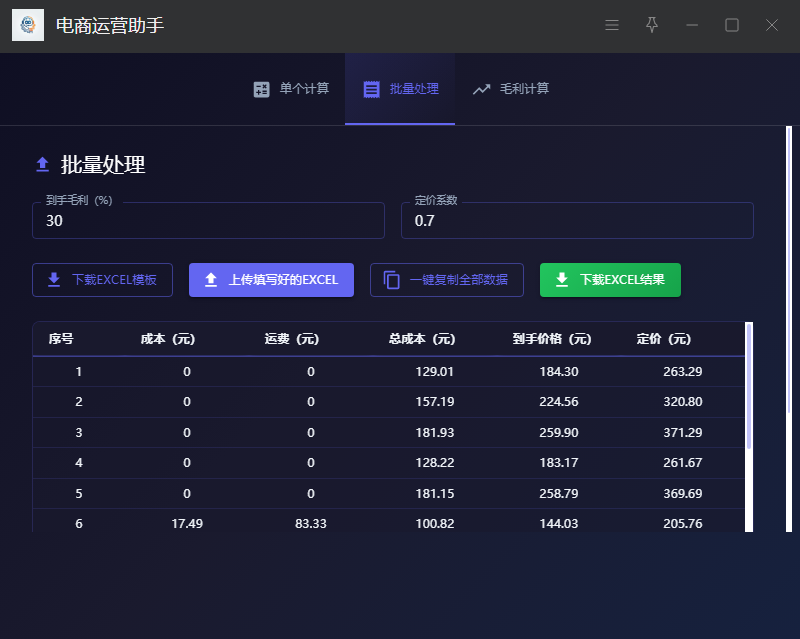
Task: Open the hamburger menu in title bar
Action: [612, 25]
